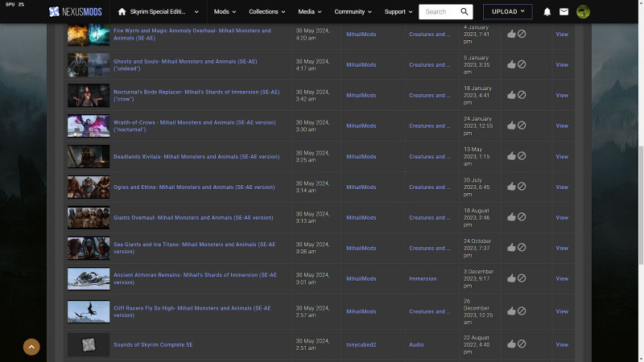The height and width of the screenshot is (362, 644).
Task: Focus the Search input field
Action: coord(440,12)
